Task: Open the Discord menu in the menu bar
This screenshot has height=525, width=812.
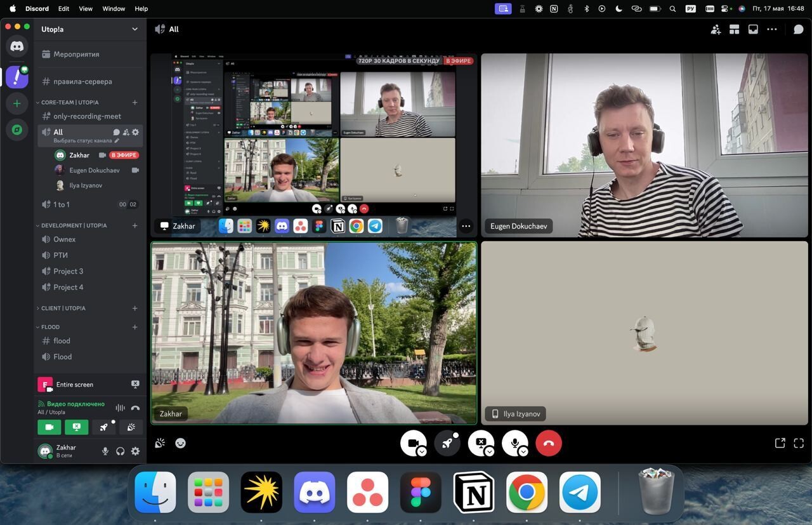Action: [x=37, y=9]
